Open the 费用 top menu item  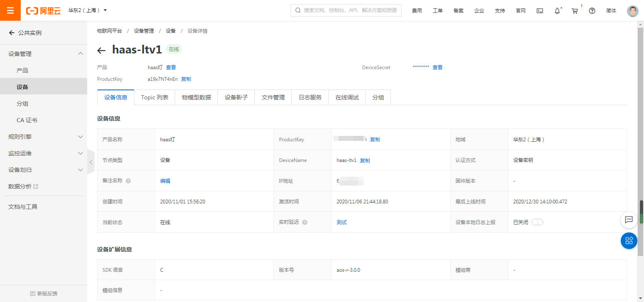[417, 11]
